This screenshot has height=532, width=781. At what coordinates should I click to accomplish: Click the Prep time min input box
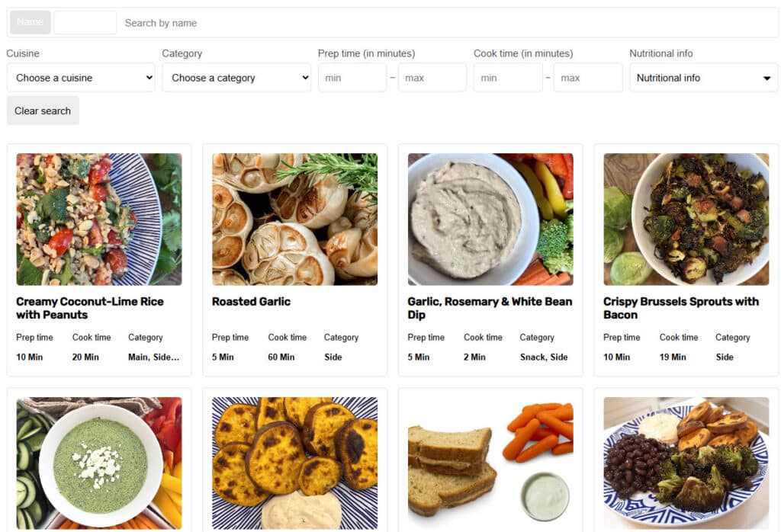coord(352,77)
